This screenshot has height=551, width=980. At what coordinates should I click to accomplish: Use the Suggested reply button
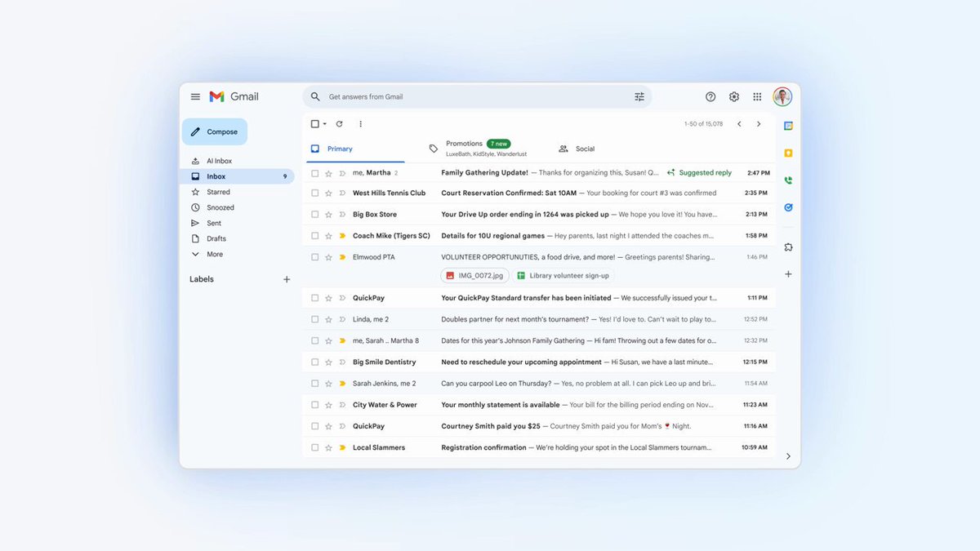click(699, 173)
